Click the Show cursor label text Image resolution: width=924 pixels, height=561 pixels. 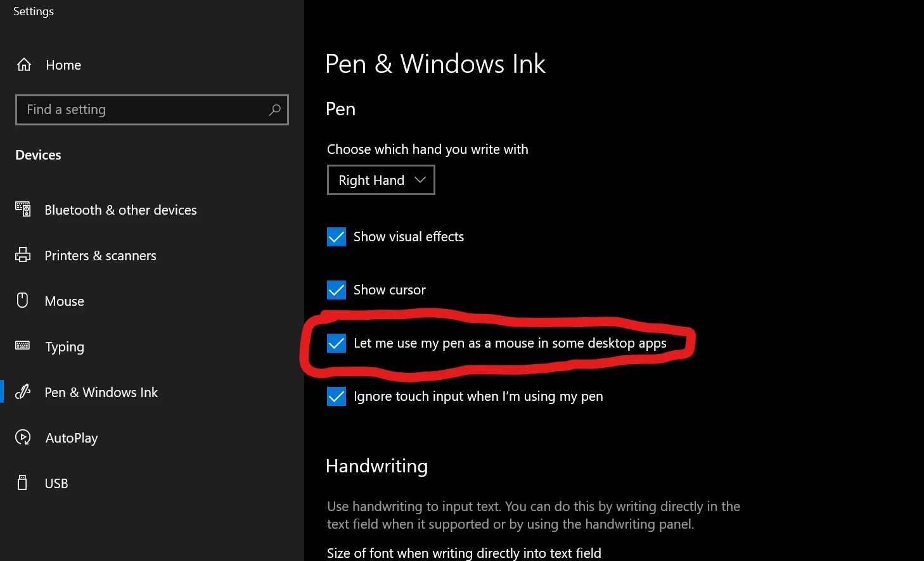390,290
